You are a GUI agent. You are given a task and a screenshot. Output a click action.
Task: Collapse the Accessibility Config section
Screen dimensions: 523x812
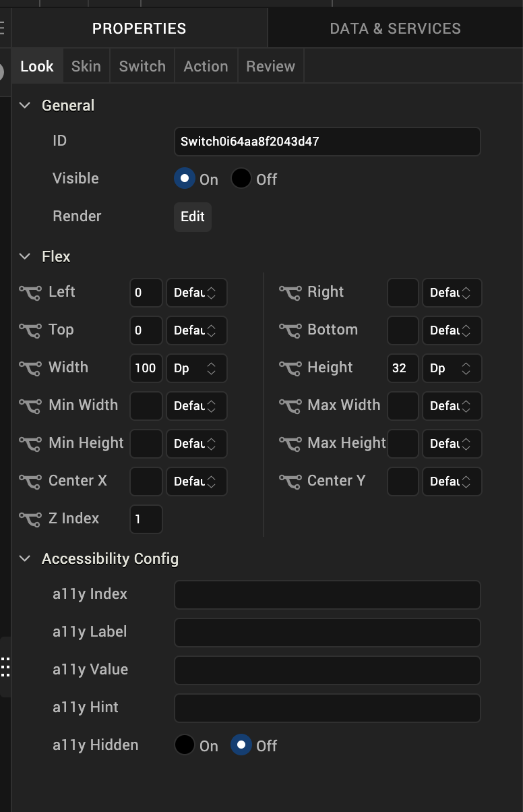pos(26,558)
